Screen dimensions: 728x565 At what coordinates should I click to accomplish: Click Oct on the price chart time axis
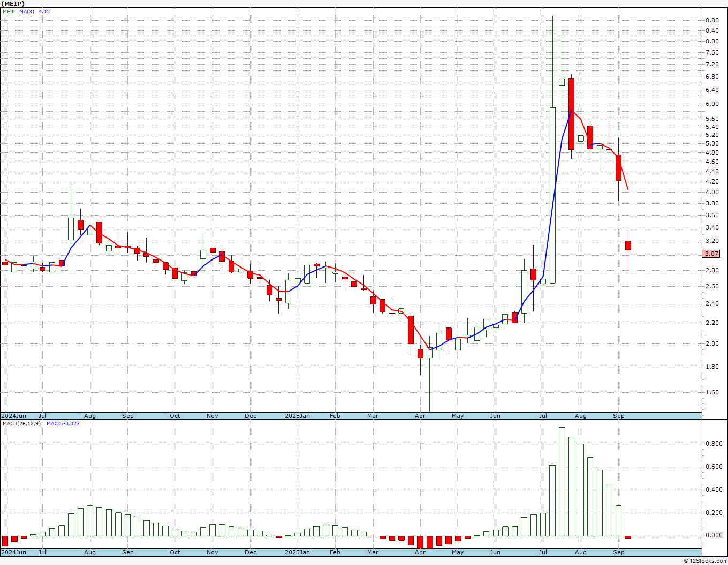point(175,416)
